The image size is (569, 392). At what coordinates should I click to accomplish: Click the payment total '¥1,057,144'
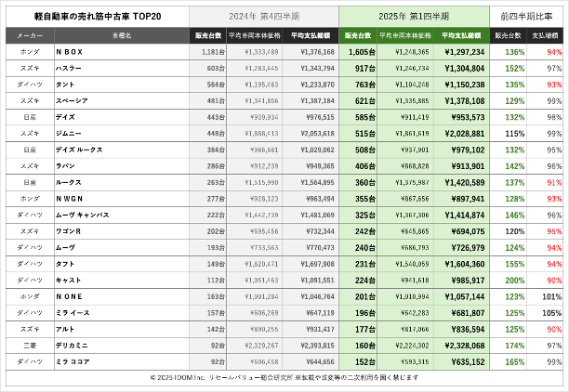(465, 297)
